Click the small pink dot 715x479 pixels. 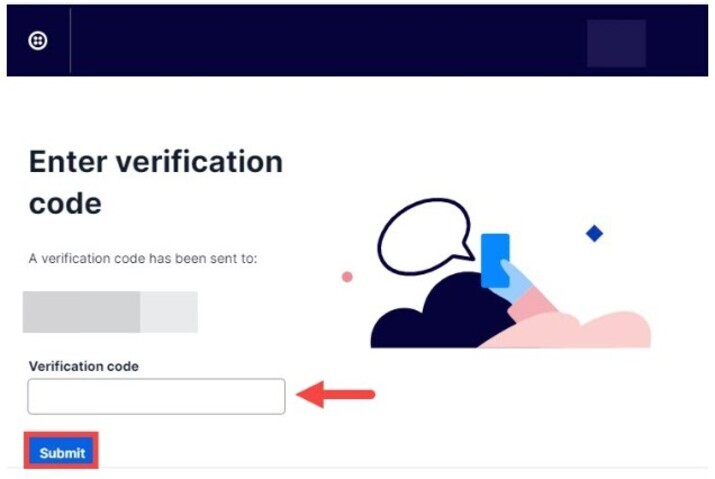coord(347,277)
